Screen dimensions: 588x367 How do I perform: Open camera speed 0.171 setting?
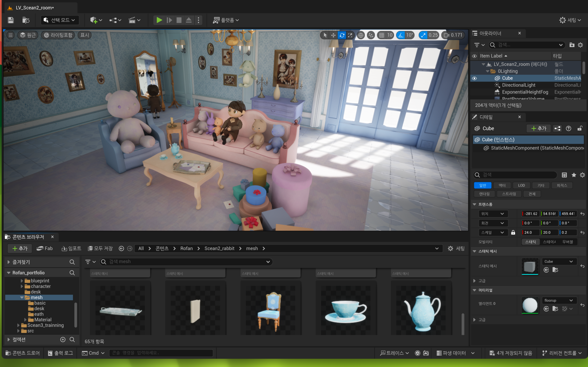click(x=453, y=35)
